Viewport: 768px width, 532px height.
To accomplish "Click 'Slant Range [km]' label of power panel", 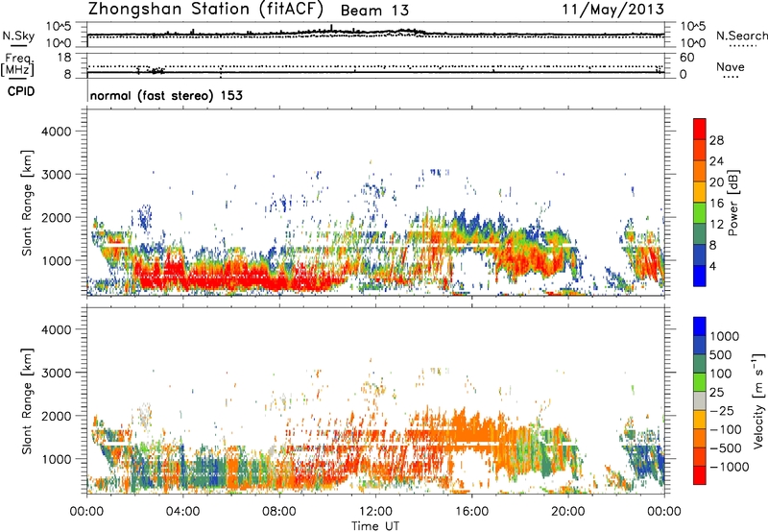I will [27, 203].
